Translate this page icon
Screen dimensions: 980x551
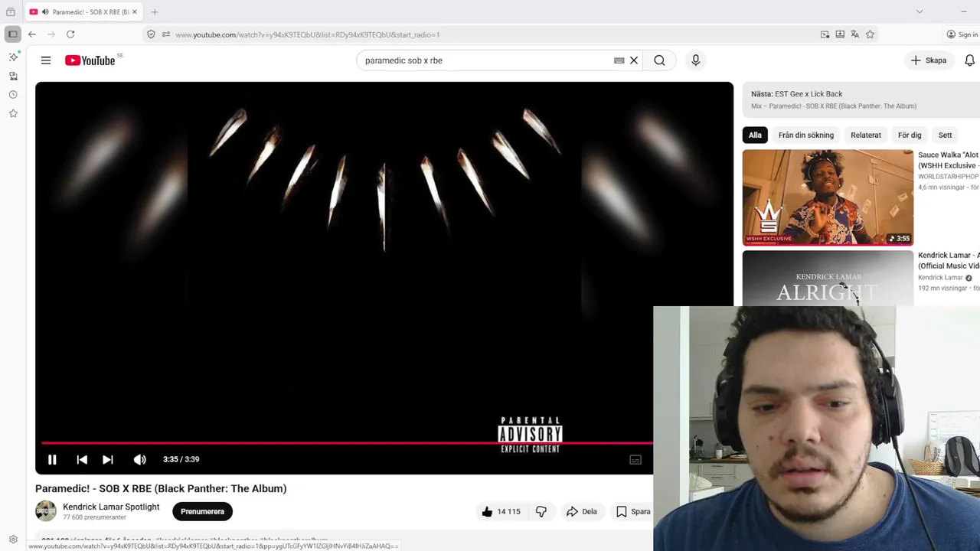tap(855, 34)
